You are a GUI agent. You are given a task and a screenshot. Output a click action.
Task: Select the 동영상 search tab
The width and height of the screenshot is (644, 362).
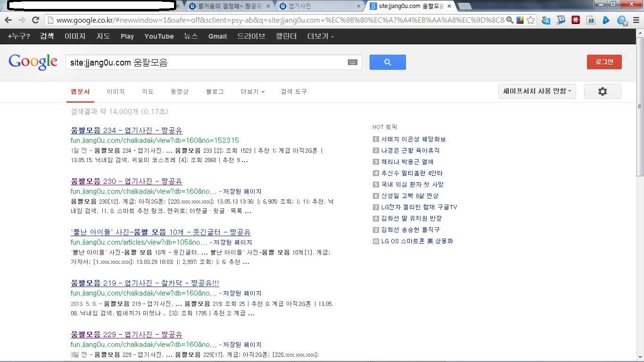[180, 91]
